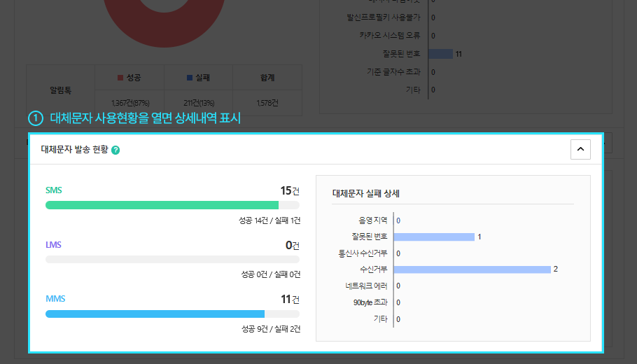Click the blue 실패 legend swatch
This screenshot has height=364, width=637.
coord(190,77)
